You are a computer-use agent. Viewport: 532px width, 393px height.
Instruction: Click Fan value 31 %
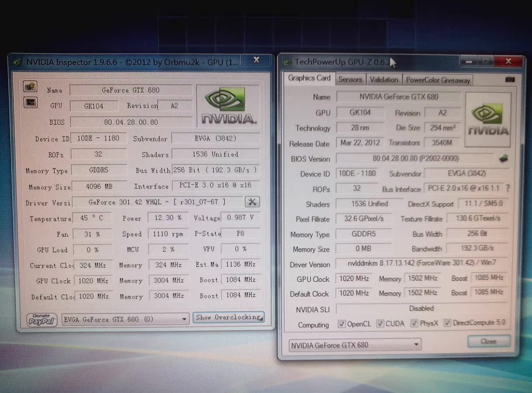click(92, 234)
